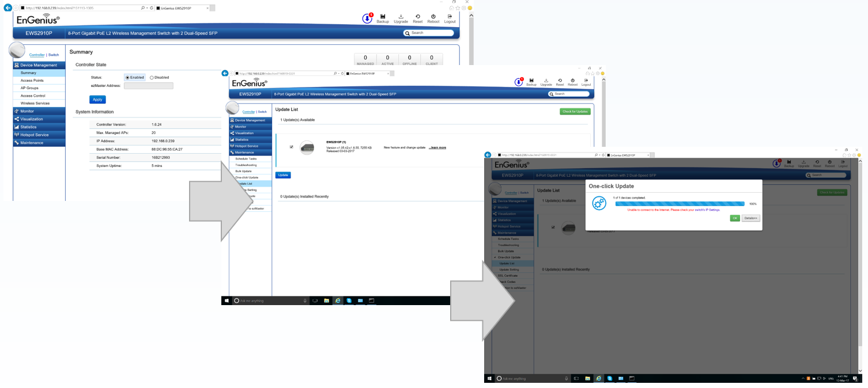Open the red-badged notification icon in the Summary window

click(x=367, y=18)
